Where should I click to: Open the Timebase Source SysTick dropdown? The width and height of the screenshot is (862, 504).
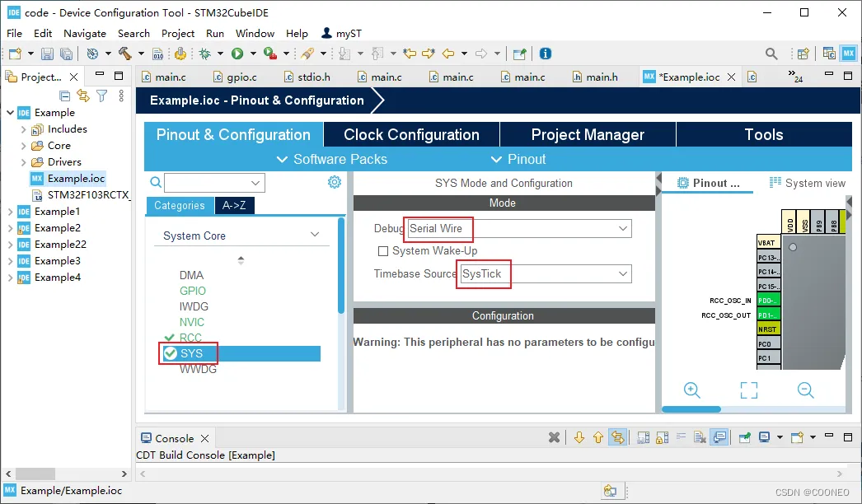click(x=622, y=273)
